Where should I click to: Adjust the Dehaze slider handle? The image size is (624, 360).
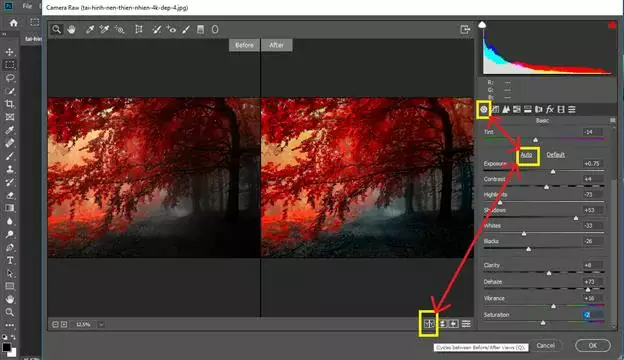588,290
